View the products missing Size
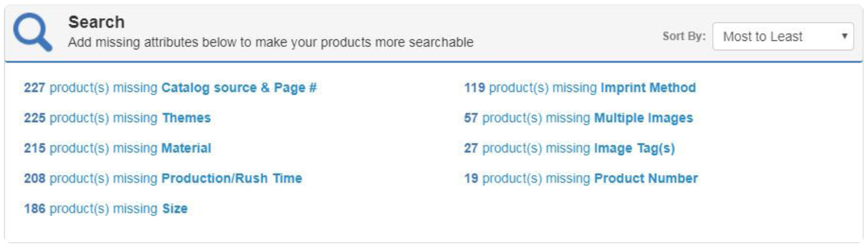 [x=106, y=209]
